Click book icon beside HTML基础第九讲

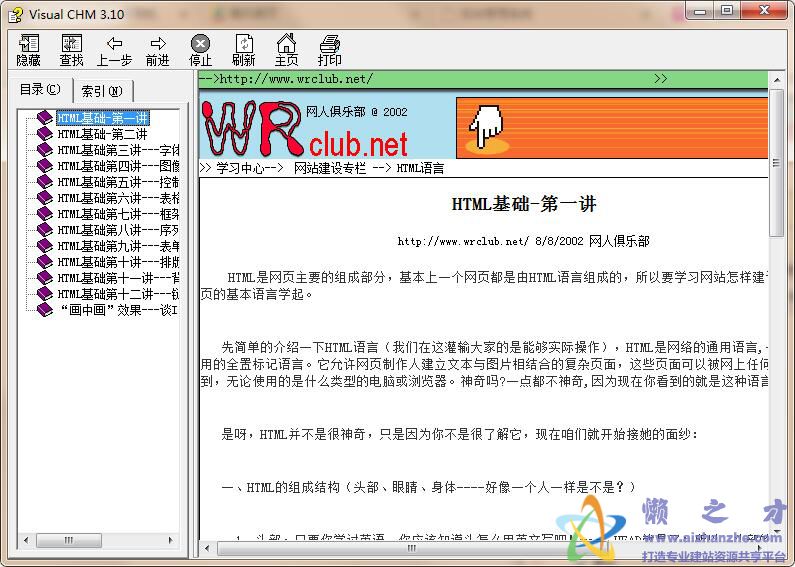coord(45,246)
